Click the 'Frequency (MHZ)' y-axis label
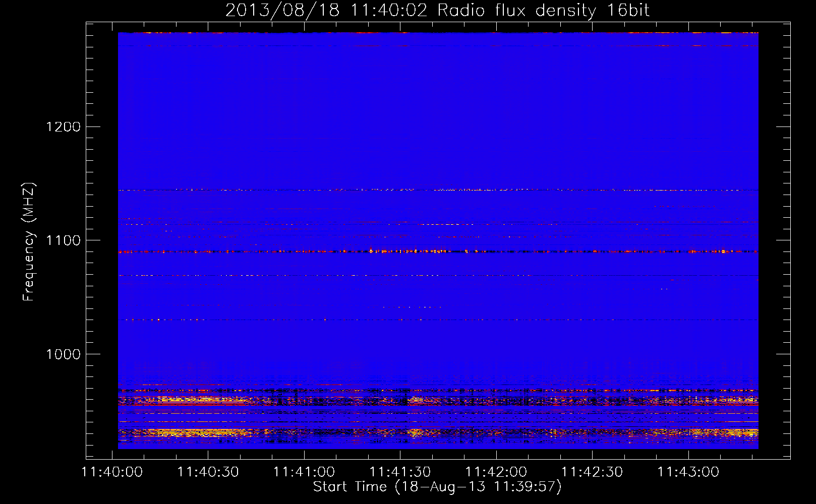The height and width of the screenshot is (504, 816). point(29,242)
